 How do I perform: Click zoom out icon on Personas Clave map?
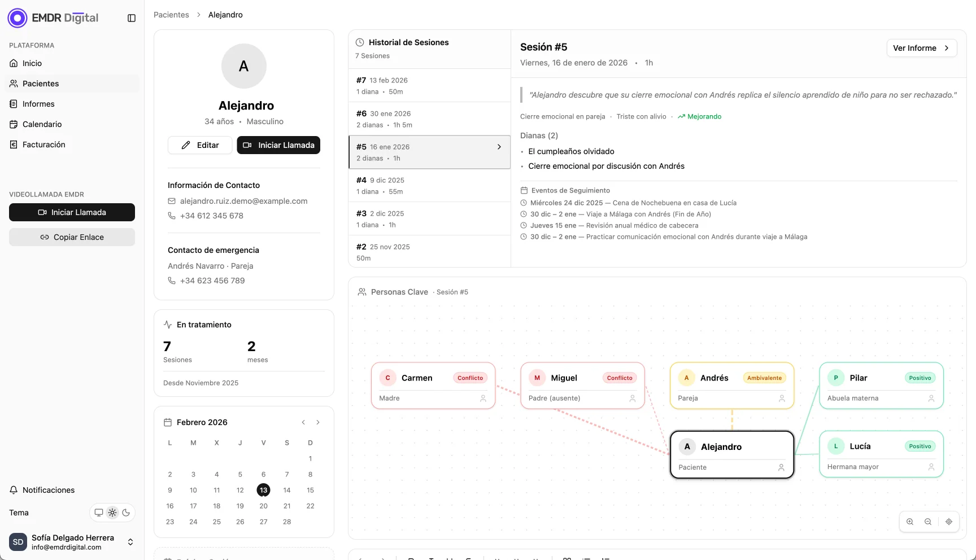[928, 522]
